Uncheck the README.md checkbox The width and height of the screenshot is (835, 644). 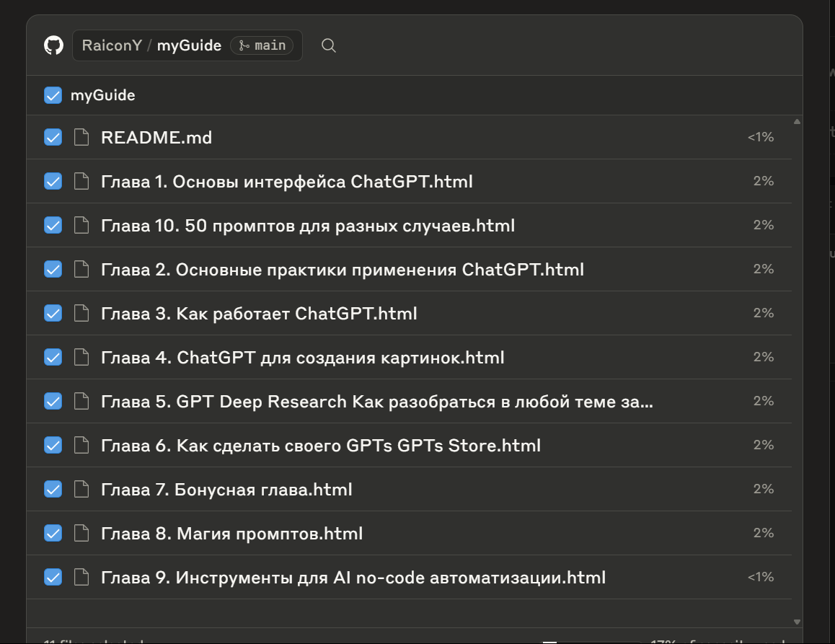[53, 137]
